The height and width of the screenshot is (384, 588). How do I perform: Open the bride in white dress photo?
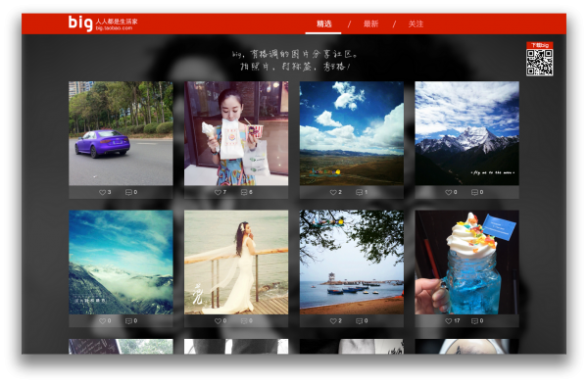tap(236, 263)
